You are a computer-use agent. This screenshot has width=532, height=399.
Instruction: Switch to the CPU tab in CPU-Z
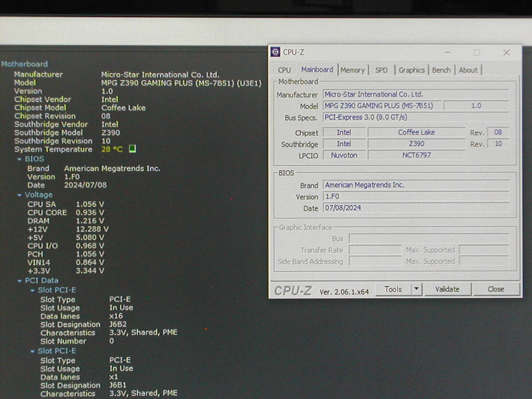(284, 70)
